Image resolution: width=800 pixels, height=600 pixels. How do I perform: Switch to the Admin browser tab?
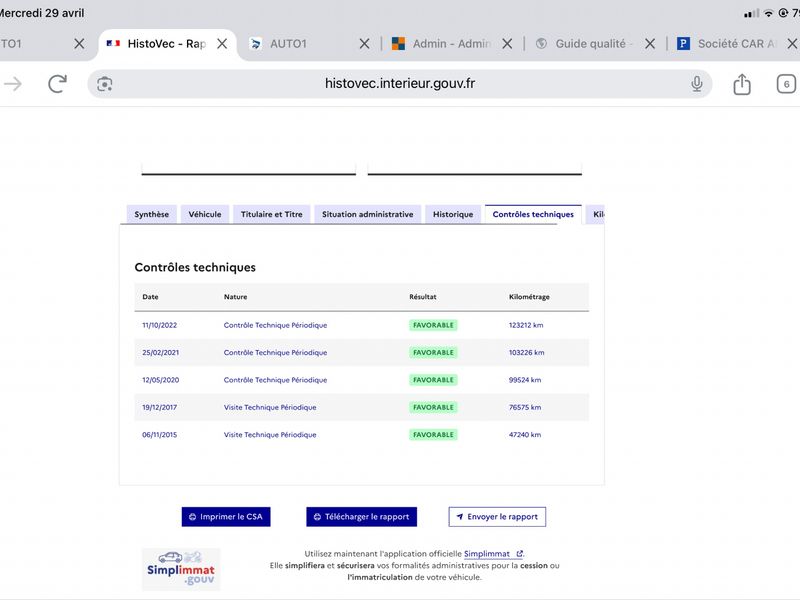(442, 44)
